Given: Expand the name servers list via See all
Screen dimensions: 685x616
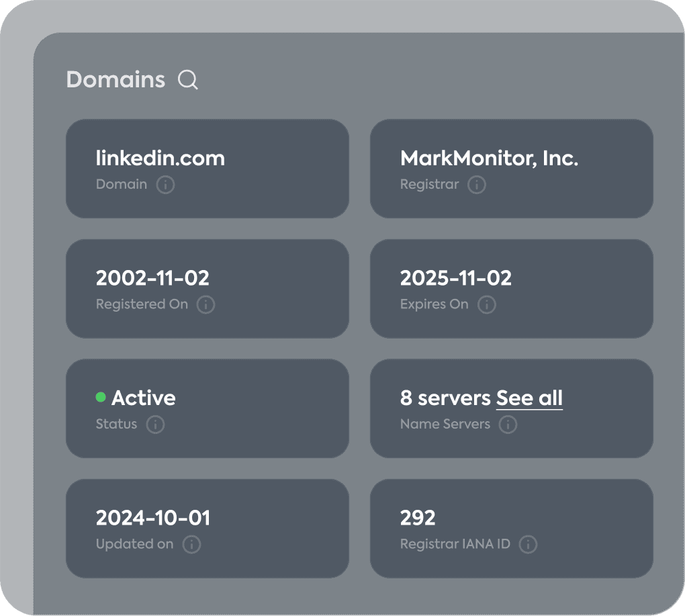Looking at the screenshot, I should tap(529, 398).
